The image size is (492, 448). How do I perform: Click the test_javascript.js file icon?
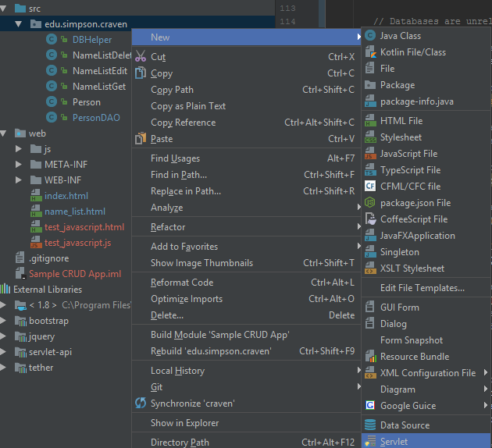pos(36,243)
